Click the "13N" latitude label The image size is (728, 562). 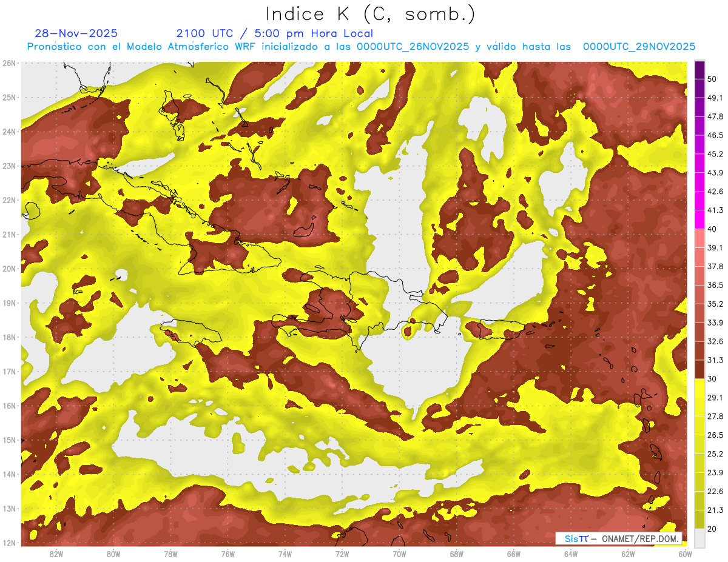coord(10,508)
